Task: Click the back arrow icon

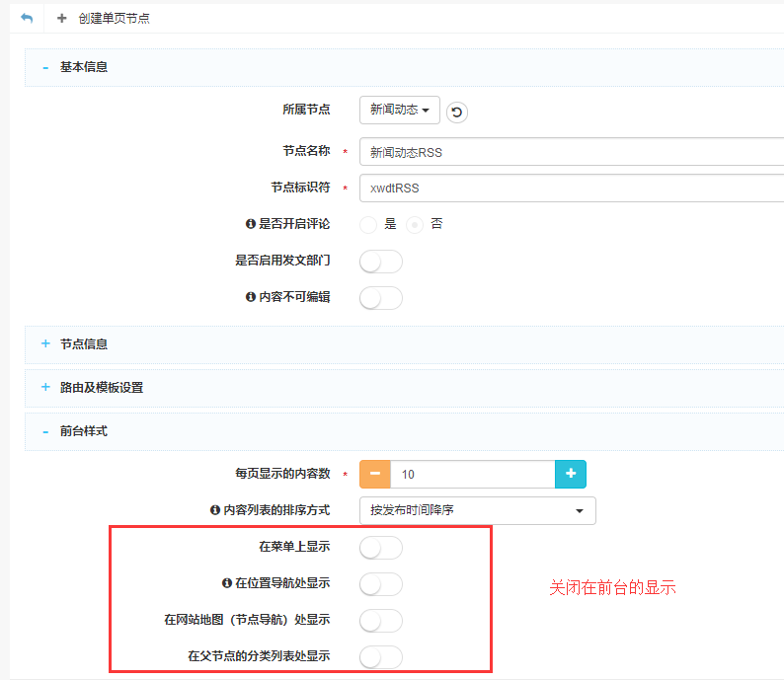Action: pyautogui.click(x=27, y=19)
